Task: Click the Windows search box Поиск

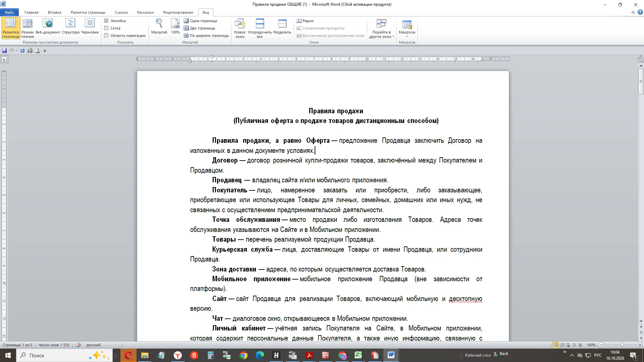Action: pyautogui.click(x=64, y=355)
